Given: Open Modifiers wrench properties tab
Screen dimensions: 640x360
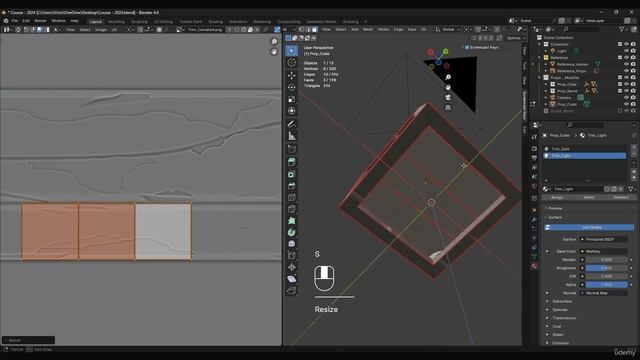Looking at the screenshot, I should [534, 220].
